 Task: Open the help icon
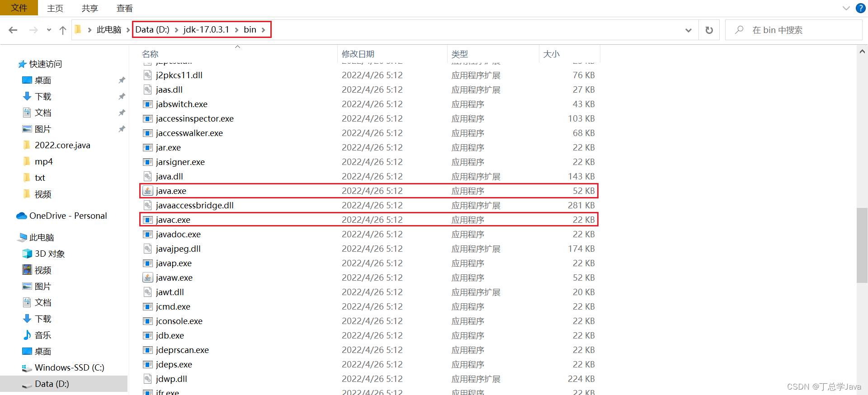(x=861, y=8)
